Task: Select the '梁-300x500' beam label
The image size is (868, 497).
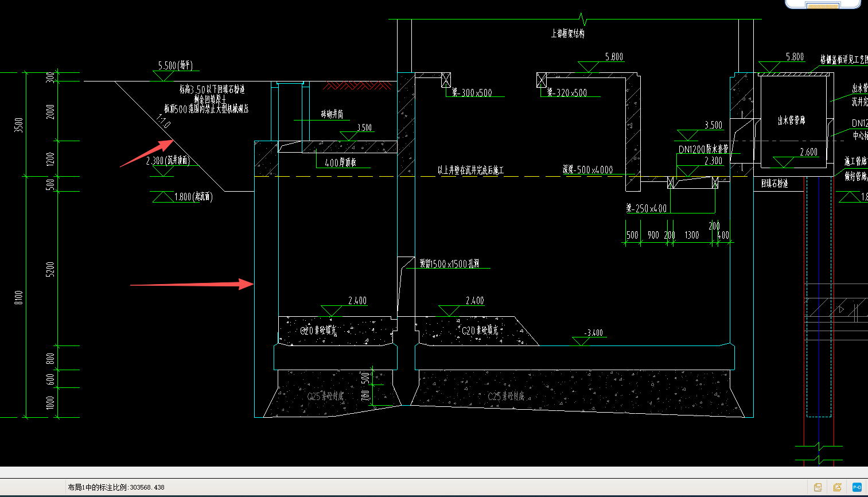Action: coord(472,92)
